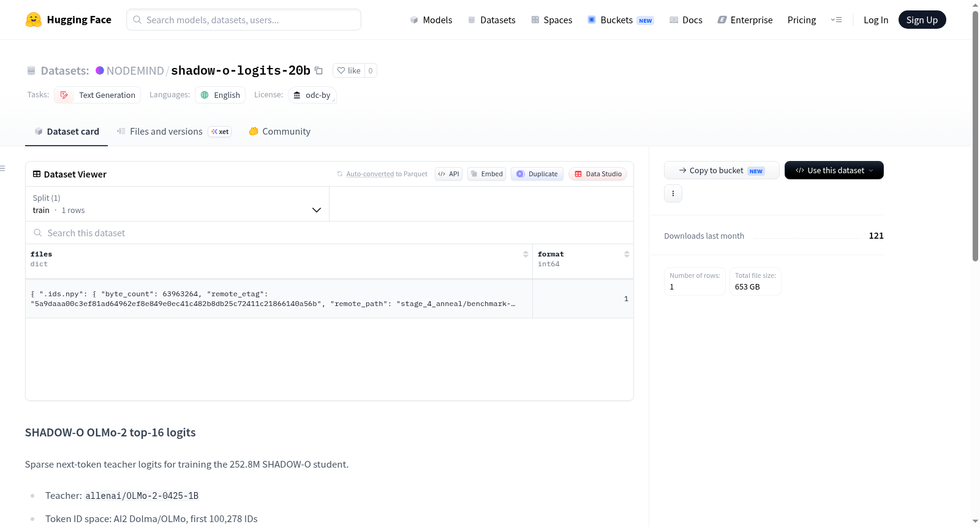Open the Enterprise page
This screenshot has width=980, height=527.
745,20
